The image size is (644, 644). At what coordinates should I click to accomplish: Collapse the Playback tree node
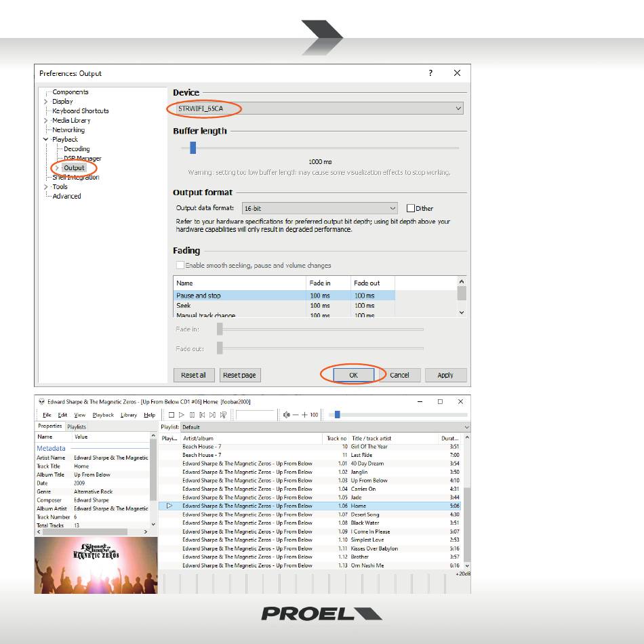[x=46, y=140]
